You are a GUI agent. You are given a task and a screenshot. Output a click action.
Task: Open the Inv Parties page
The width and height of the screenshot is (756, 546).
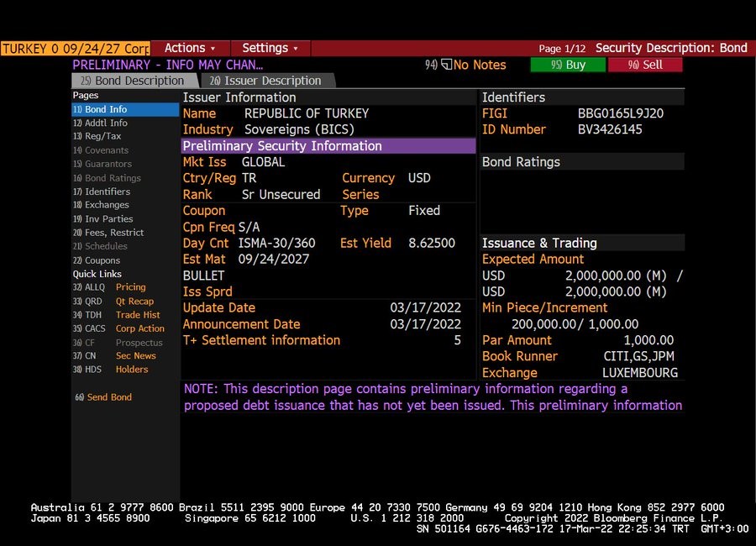pos(102,219)
